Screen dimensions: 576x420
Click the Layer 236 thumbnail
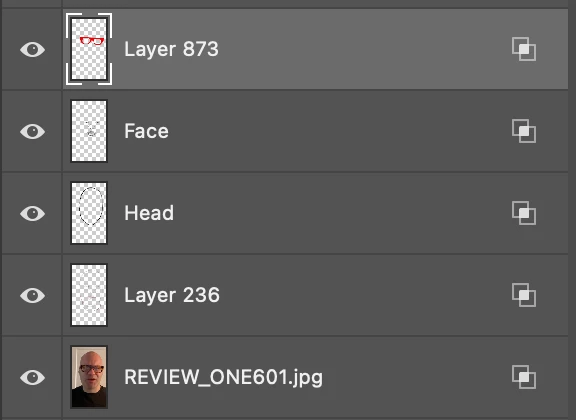[89, 295]
